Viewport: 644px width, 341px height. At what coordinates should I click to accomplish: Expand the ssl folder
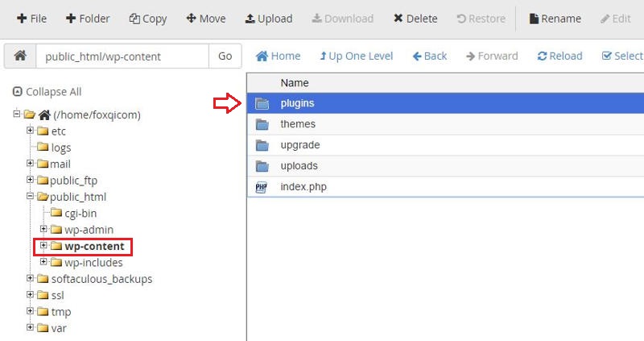(x=30, y=294)
